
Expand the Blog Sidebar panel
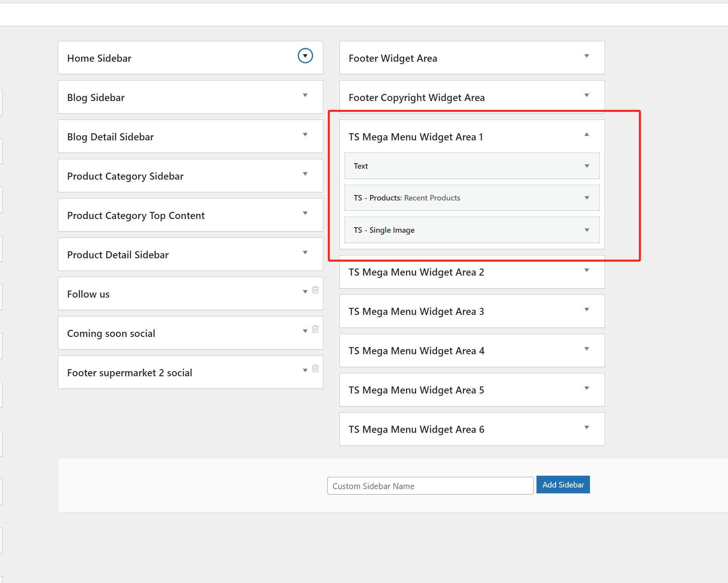click(305, 96)
